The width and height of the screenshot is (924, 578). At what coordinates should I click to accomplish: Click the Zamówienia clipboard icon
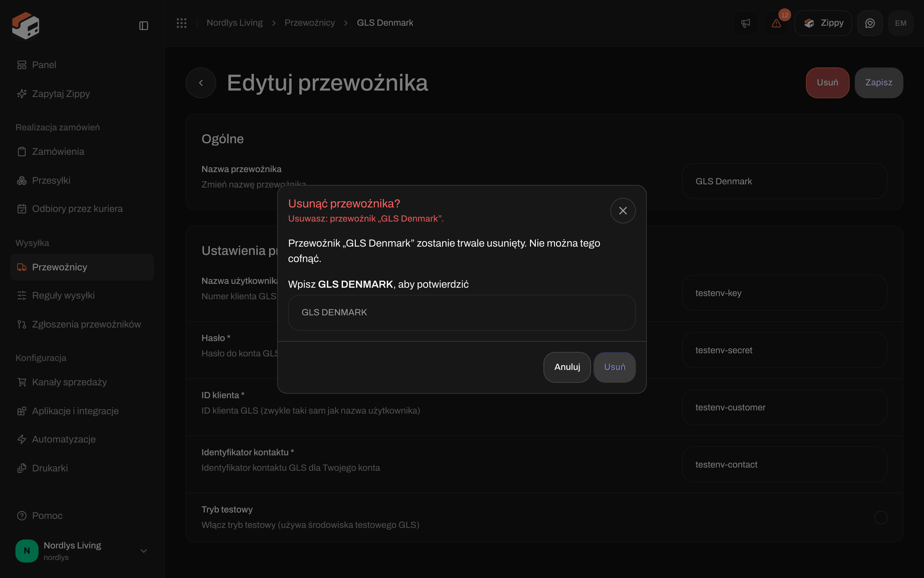tap(22, 151)
